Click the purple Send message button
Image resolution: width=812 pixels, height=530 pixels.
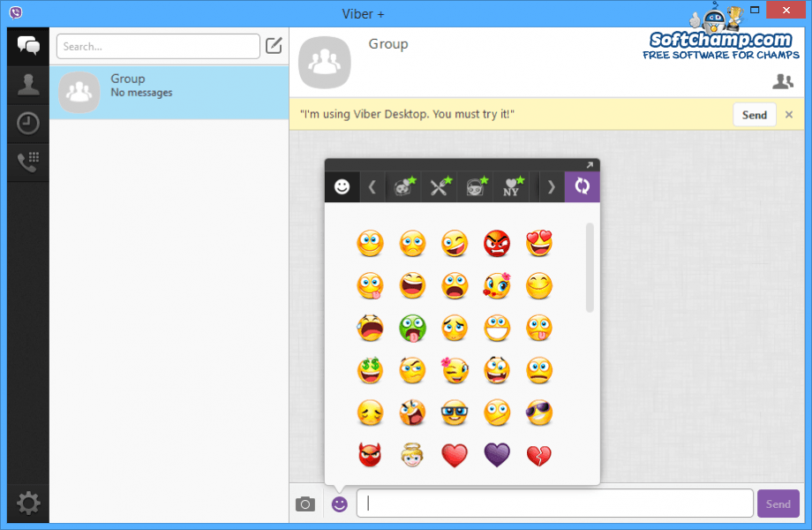778,503
